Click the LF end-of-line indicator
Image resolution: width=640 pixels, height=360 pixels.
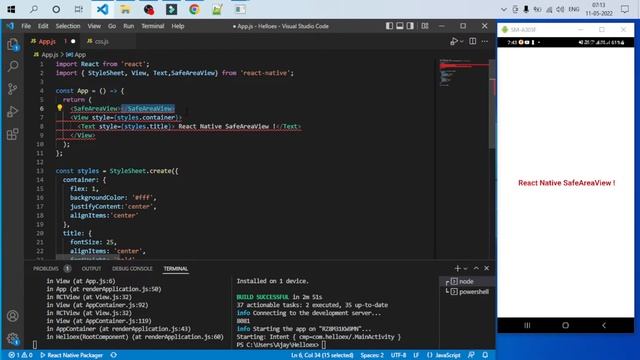(x=416, y=355)
